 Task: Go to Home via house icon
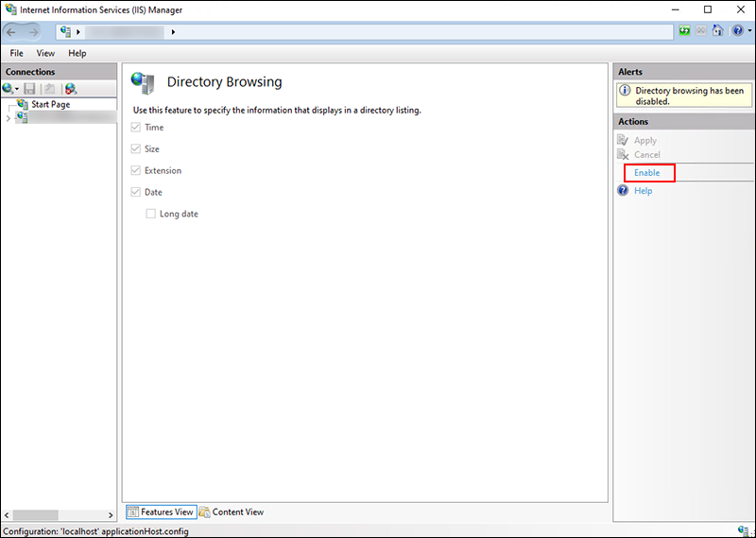[x=718, y=31]
